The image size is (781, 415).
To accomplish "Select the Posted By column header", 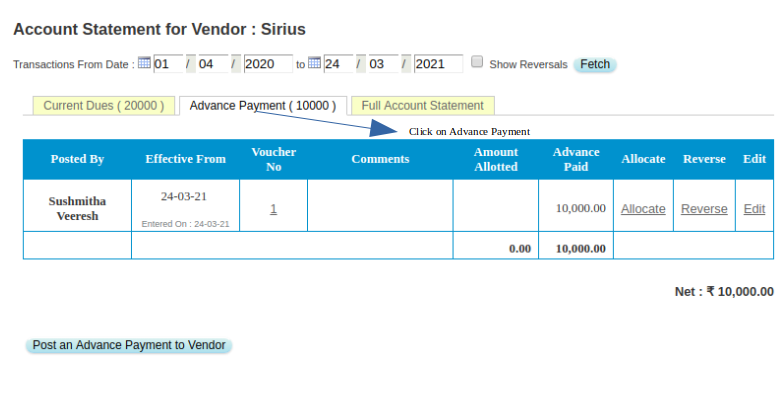I will tap(77, 159).
